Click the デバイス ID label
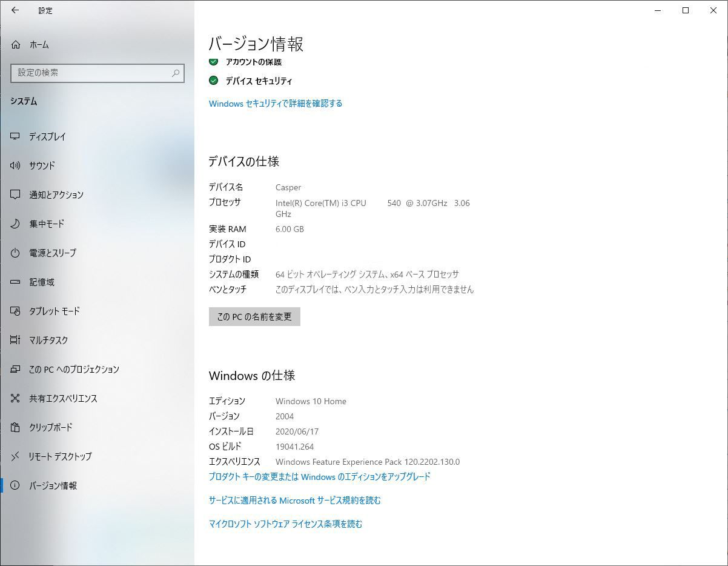Image resolution: width=728 pixels, height=566 pixels. coord(227,244)
